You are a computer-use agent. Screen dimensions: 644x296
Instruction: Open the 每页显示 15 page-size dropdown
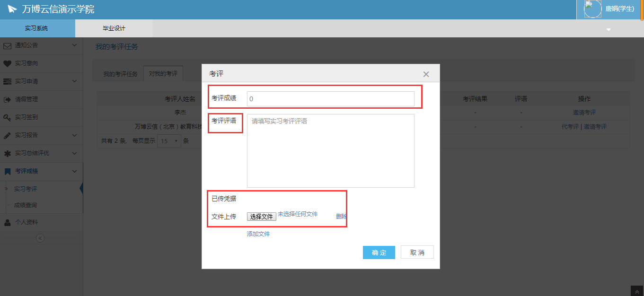(170, 141)
